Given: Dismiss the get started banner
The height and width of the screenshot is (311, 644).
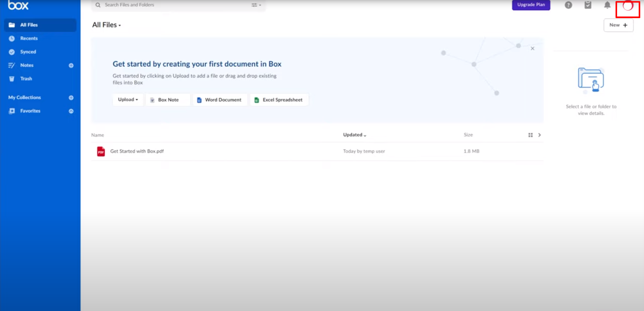Looking at the screenshot, I should point(533,48).
